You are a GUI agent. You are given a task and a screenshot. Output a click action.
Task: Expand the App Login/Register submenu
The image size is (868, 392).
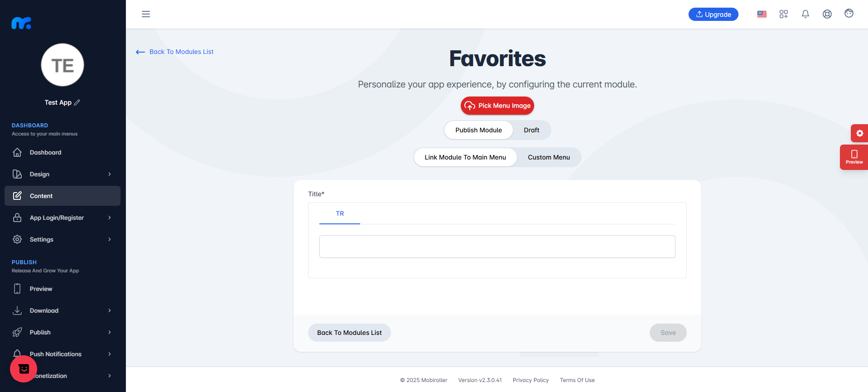point(63,218)
